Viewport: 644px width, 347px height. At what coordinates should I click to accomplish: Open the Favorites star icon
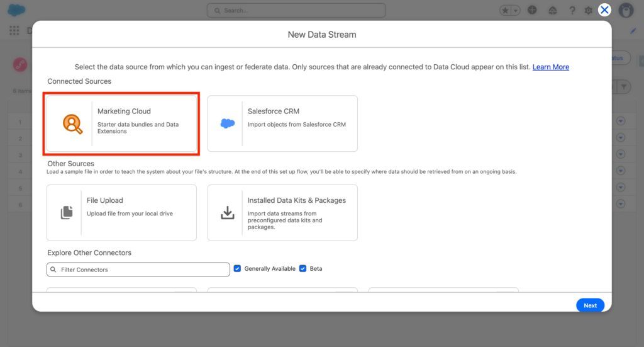click(x=505, y=10)
